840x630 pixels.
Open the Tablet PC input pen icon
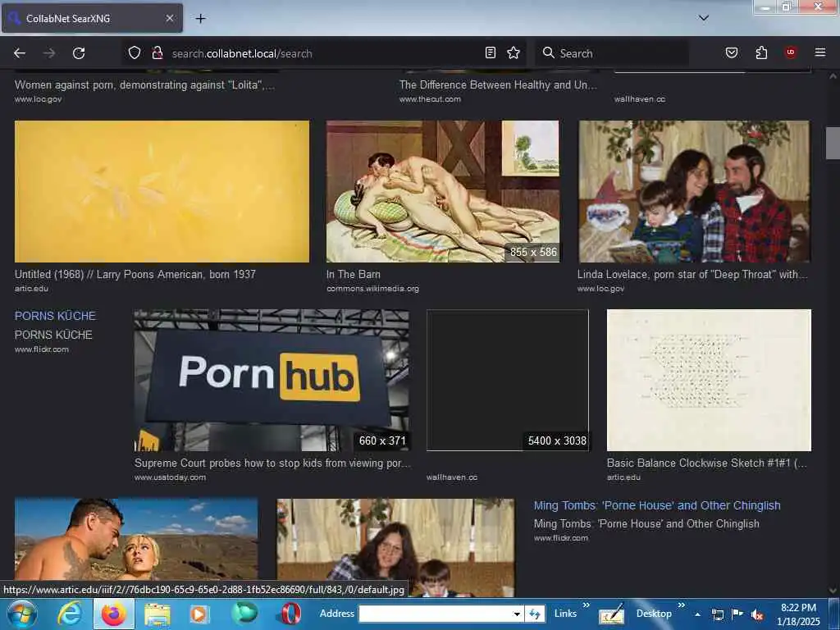click(x=611, y=614)
